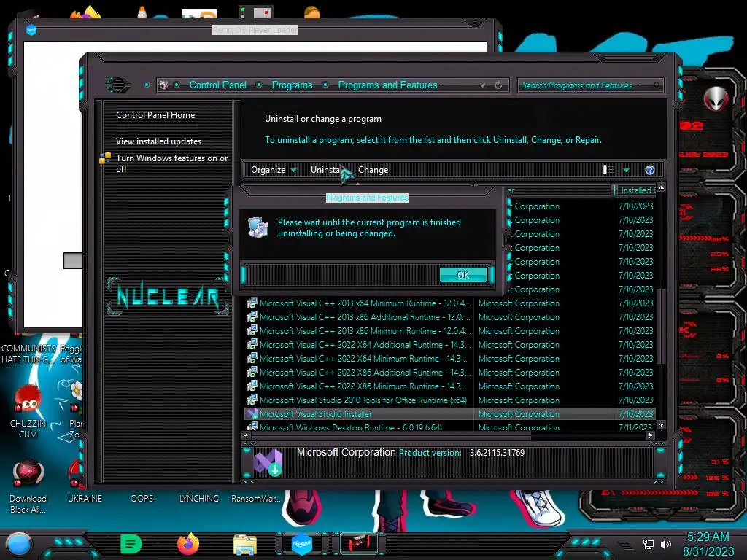Click the Change toolbar button
Viewport: 747px width, 560px height.
[x=373, y=170]
